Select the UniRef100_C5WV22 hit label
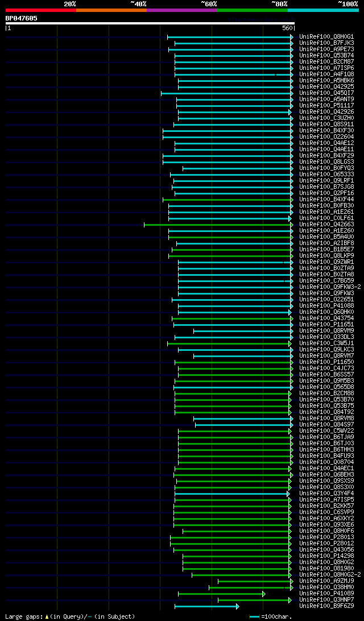364x621 pixels. (x=327, y=431)
